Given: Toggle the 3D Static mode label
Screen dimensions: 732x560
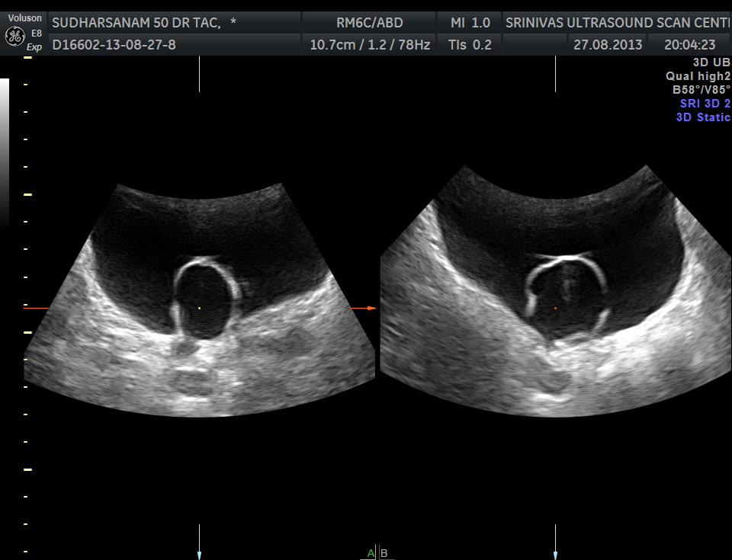Looking at the screenshot, I should [702, 117].
